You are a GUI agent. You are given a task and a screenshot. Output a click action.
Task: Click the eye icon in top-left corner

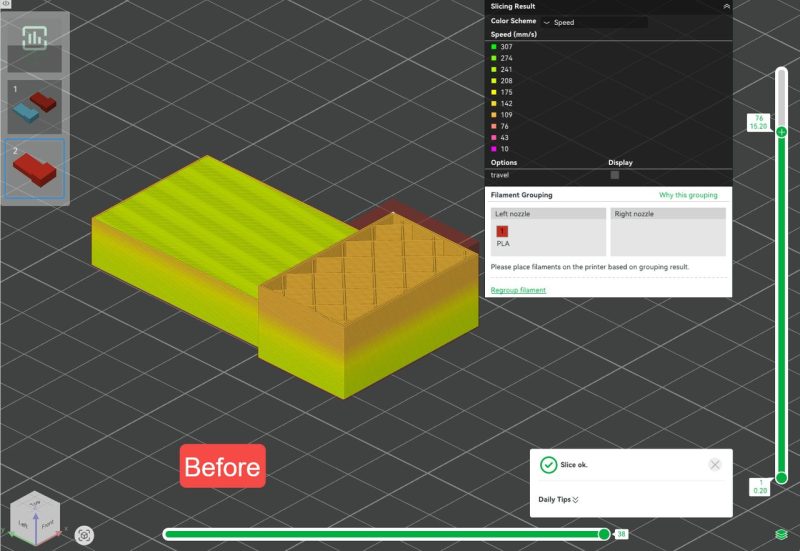(6, 5)
